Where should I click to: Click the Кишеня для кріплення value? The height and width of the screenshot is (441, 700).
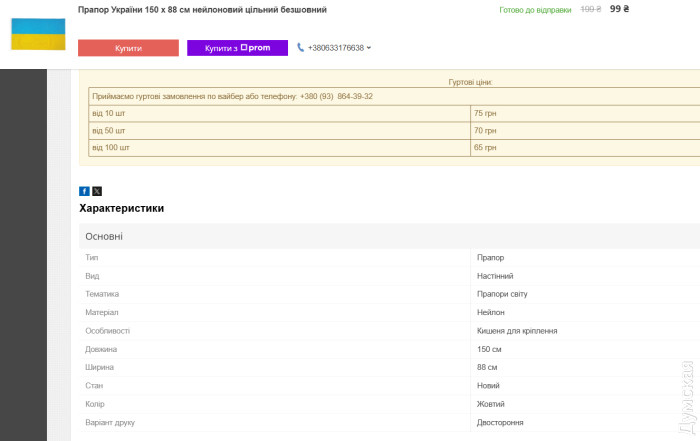[517, 330]
